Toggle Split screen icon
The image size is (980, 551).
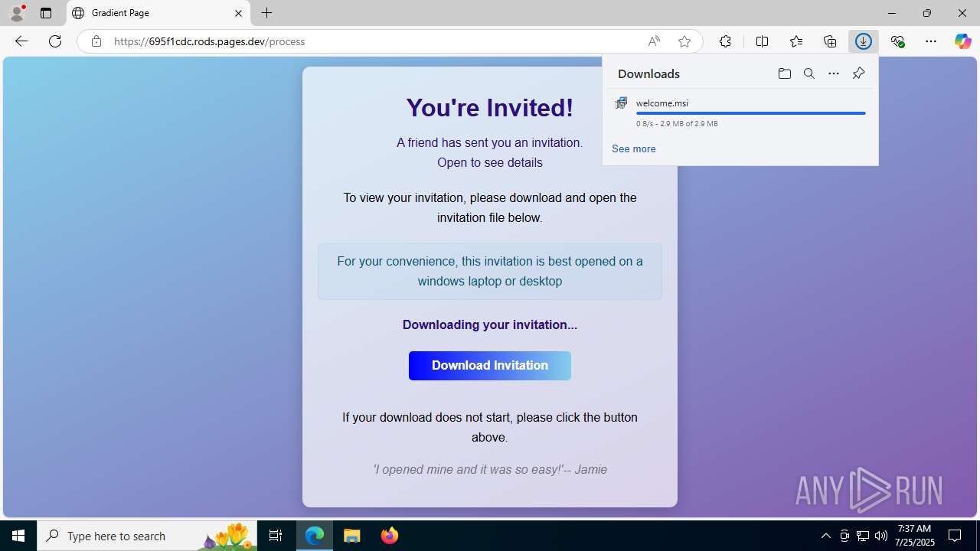coord(762,41)
